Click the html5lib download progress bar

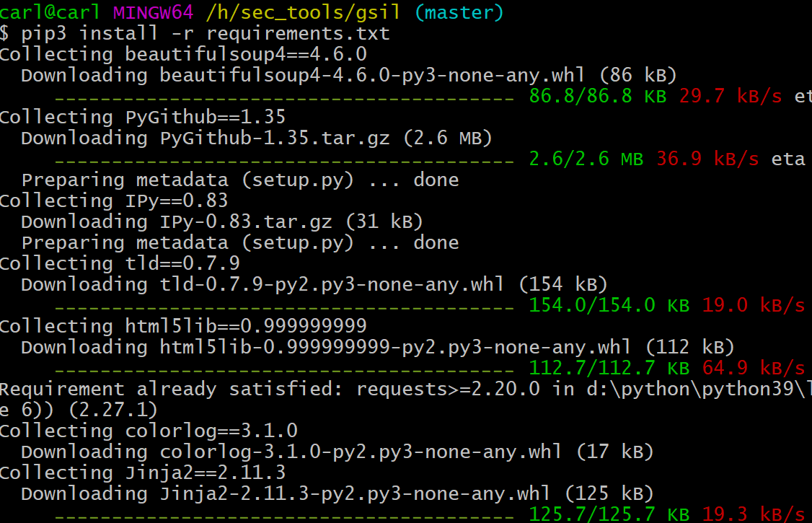[284, 371]
